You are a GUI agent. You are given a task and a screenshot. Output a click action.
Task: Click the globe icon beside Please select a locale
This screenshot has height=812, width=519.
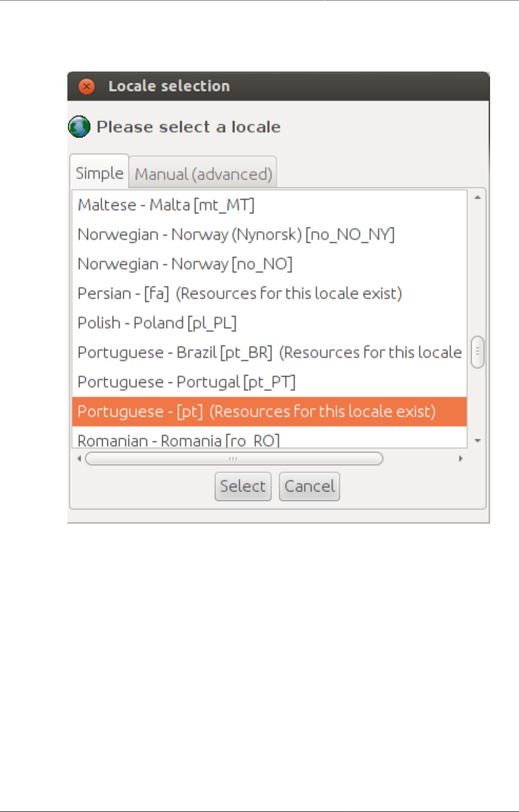79,127
